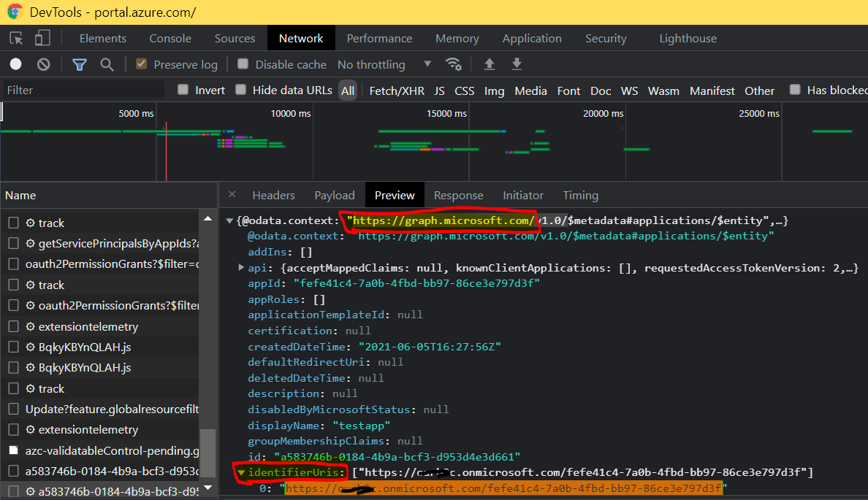Filter requests by Manifest type

click(712, 91)
